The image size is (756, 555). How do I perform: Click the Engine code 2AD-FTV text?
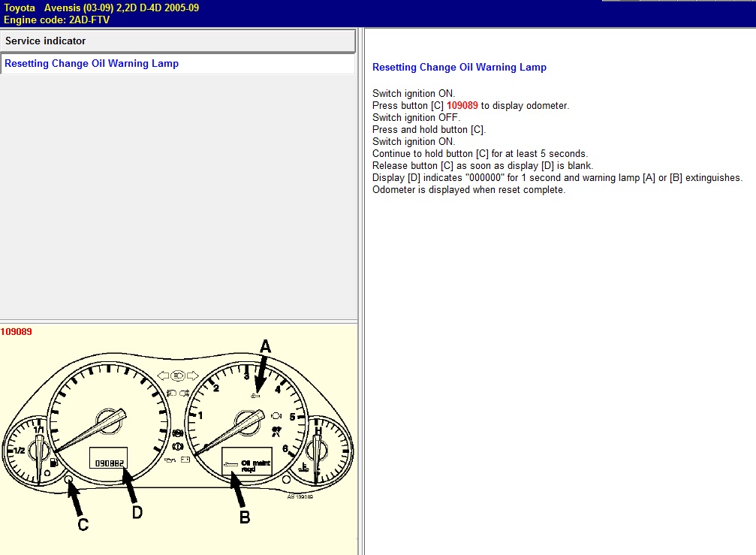click(57, 20)
